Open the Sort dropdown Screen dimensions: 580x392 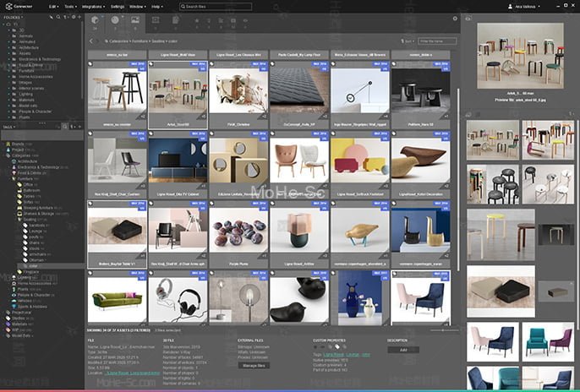point(409,41)
